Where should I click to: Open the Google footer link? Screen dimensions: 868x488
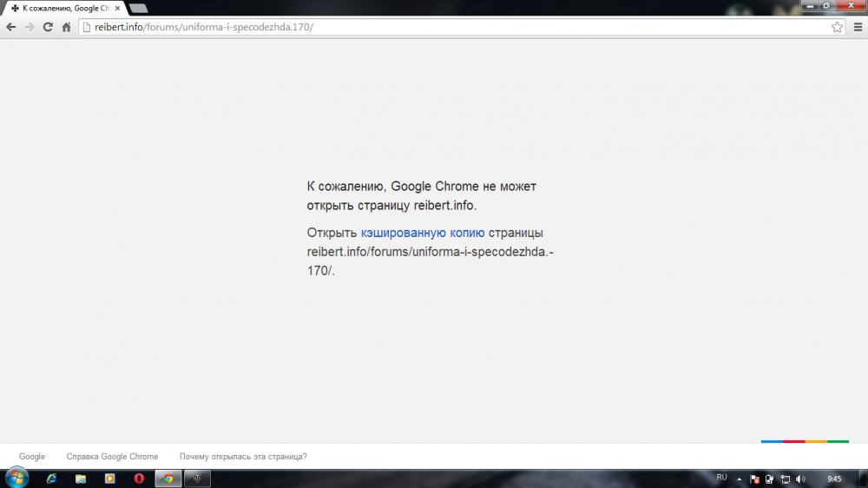[x=32, y=457]
